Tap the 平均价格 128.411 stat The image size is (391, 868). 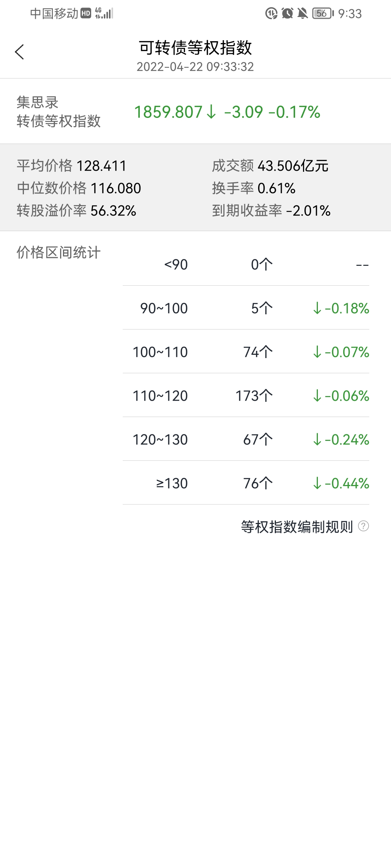tap(72, 166)
